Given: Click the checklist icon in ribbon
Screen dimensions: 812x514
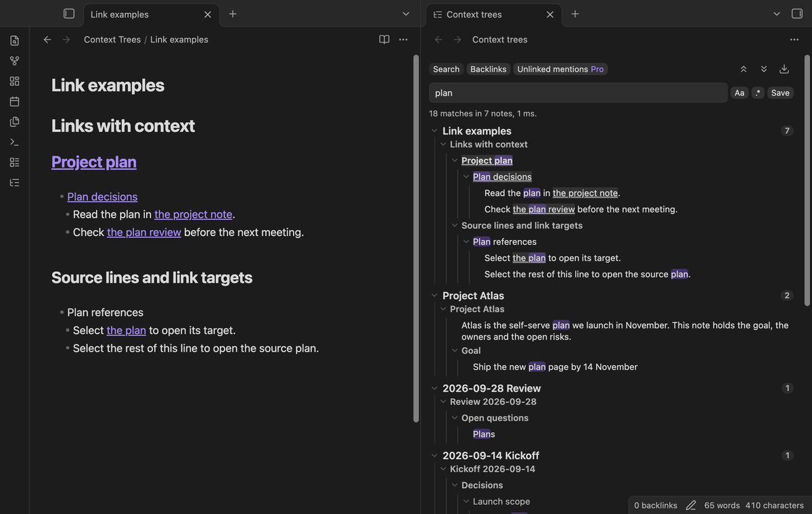Looking at the screenshot, I should [x=14, y=162].
